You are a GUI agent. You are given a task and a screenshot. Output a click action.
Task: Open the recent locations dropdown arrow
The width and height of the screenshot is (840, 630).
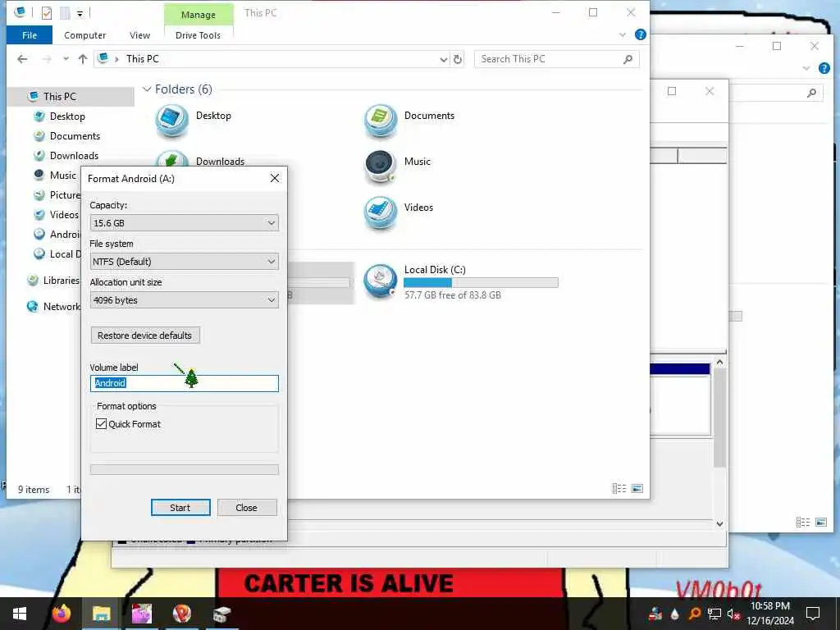(66, 59)
